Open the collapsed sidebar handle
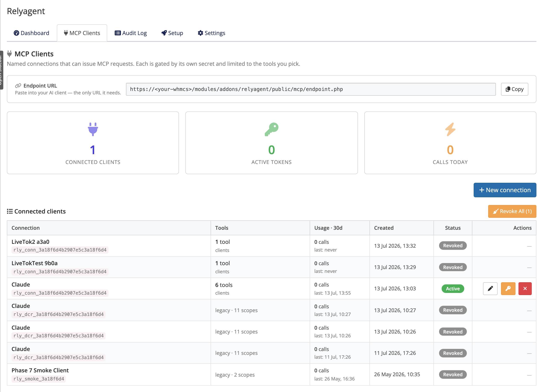This screenshot has width=539, height=392. tap(1, 70)
